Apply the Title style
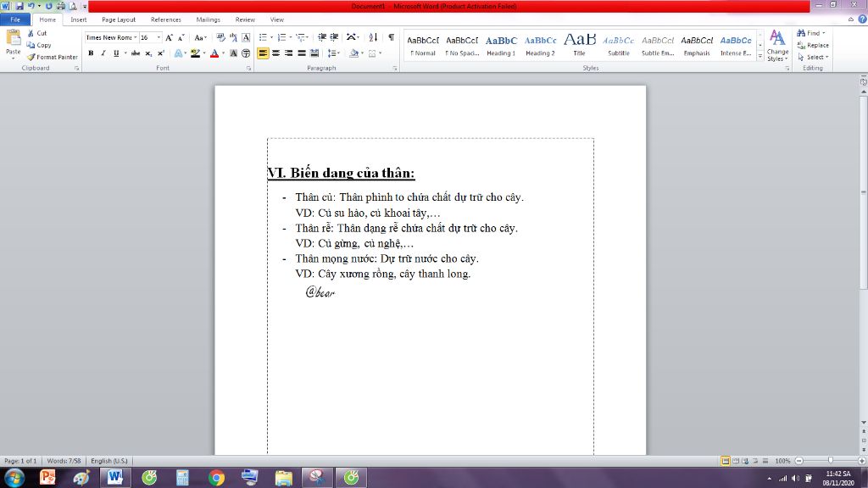The height and width of the screenshot is (488, 868). pos(579,46)
